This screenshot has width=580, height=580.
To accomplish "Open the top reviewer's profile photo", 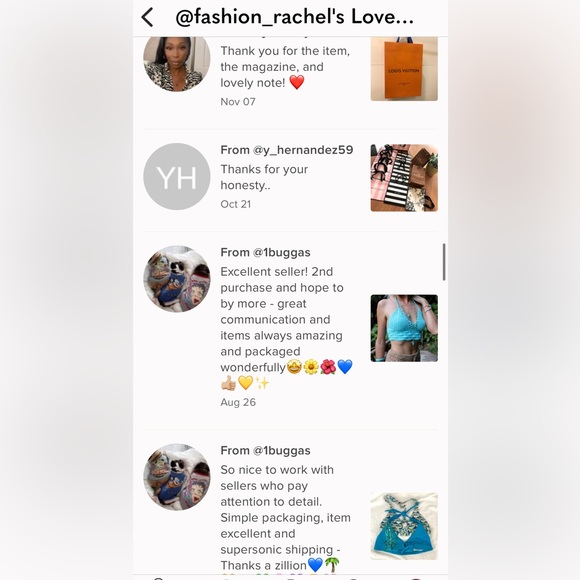I will coord(177,64).
